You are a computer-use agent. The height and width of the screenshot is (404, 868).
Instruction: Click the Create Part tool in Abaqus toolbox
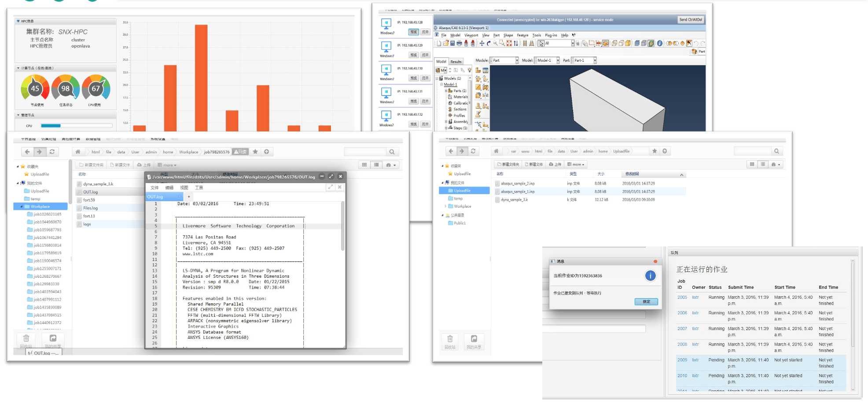478,70
